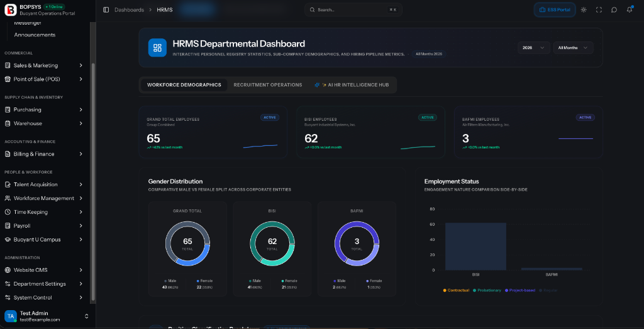Click the All Months 2026 filter chip
The width and height of the screenshot is (644, 329).
click(429, 54)
